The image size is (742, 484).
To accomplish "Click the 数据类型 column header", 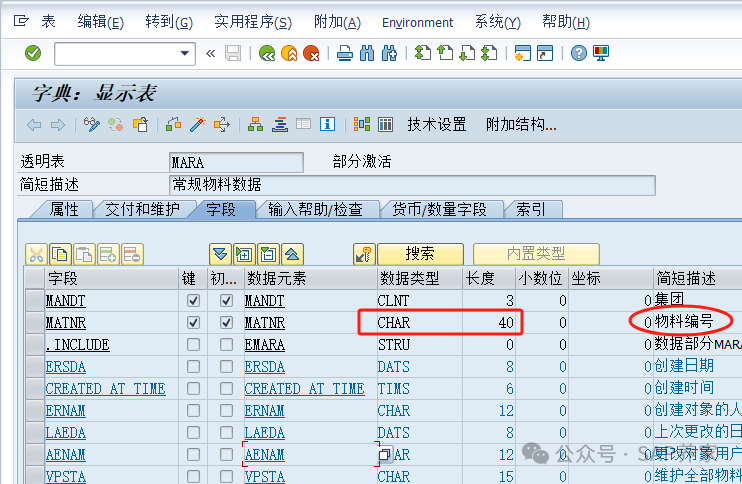I will pyautogui.click(x=420, y=278).
